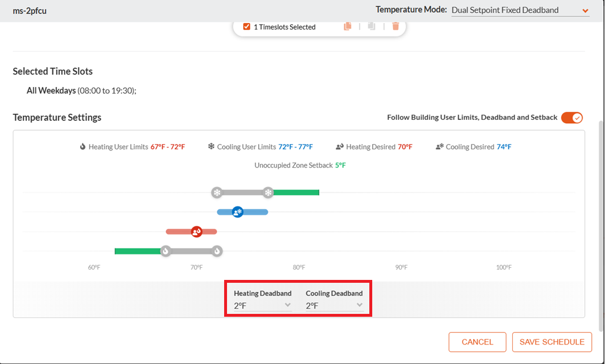This screenshot has width=605, height=364.
Task: Select the blue Cooling Desired slider handle
Action: (x=237, y=212)
